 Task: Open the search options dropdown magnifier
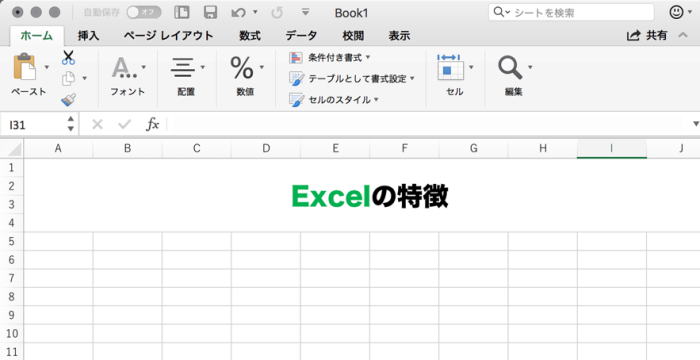(501, 12)
